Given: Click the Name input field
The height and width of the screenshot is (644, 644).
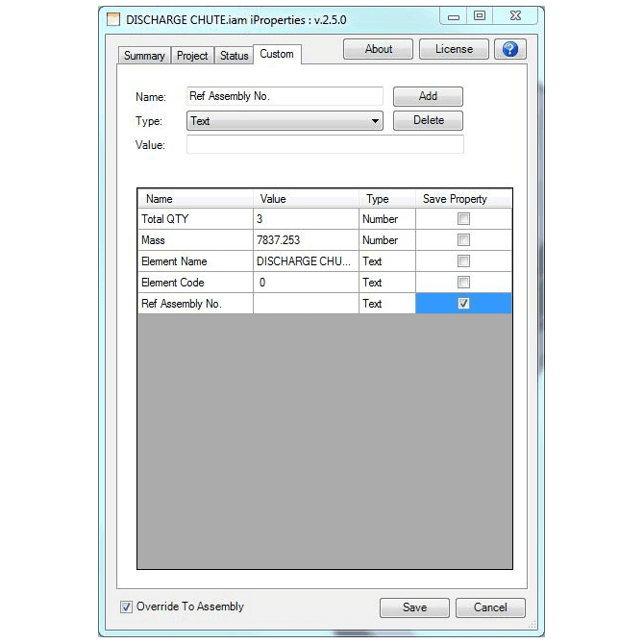Looking at the screenshot, I should pyautogui.click(x=285, y=96).
